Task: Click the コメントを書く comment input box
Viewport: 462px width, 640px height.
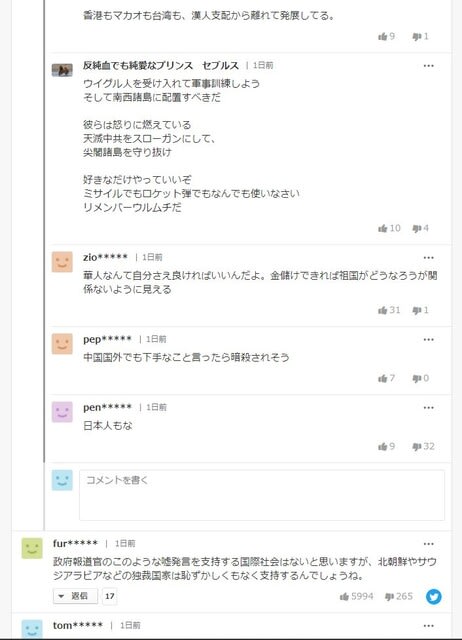Action: tap(262, 495)
